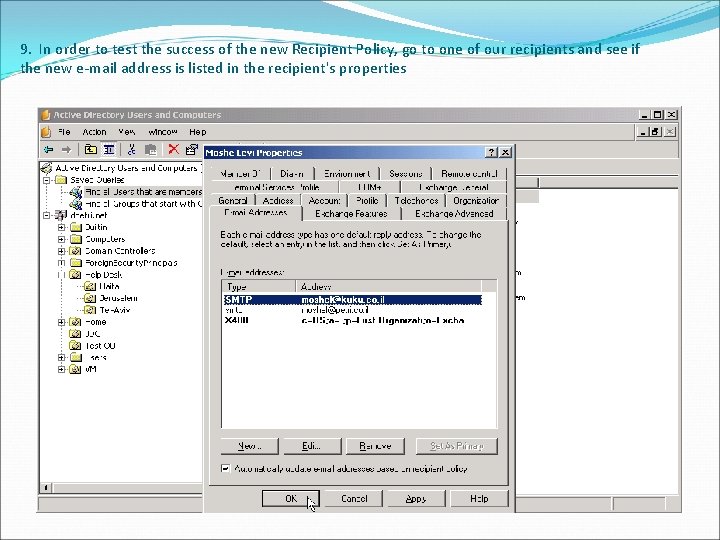Click the Copy toolbar icon
Image resolution: width=720 pixels, height=540 pixels.
click(x=150, y=149)
